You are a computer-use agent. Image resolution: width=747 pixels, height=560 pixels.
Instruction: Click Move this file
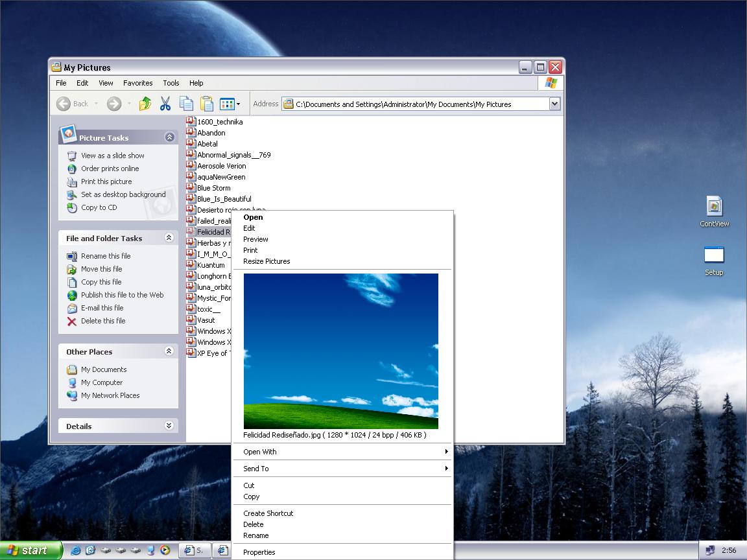click(x=101, y=269)
